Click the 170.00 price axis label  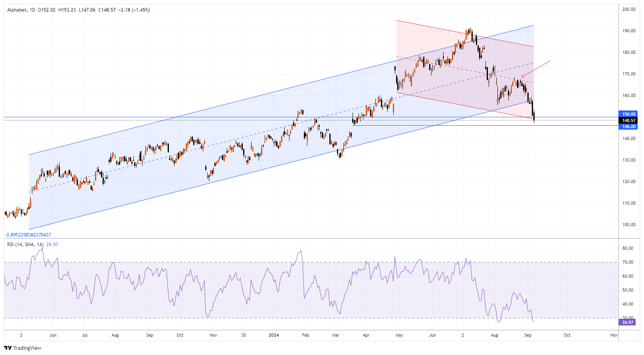(x=629, y=74)
